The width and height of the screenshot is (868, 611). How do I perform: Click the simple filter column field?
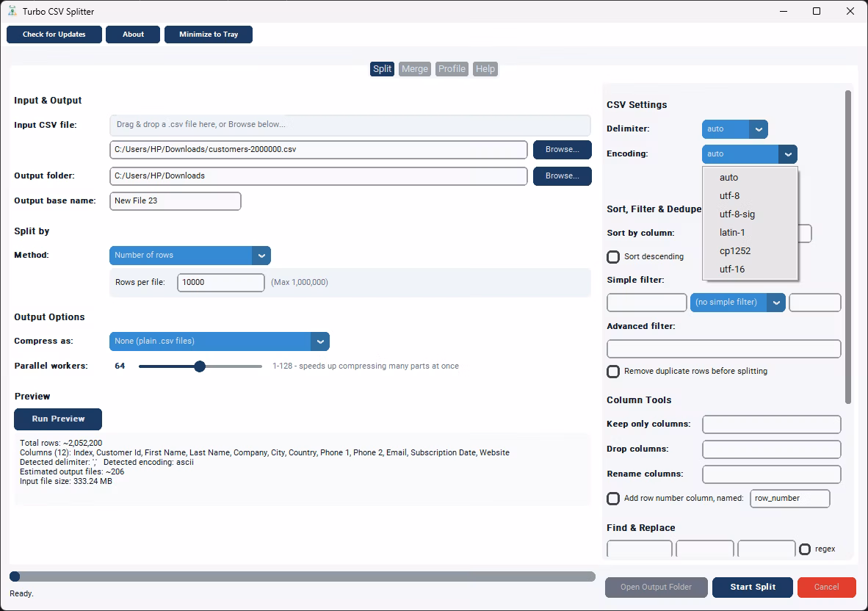(x=646, y=303)
